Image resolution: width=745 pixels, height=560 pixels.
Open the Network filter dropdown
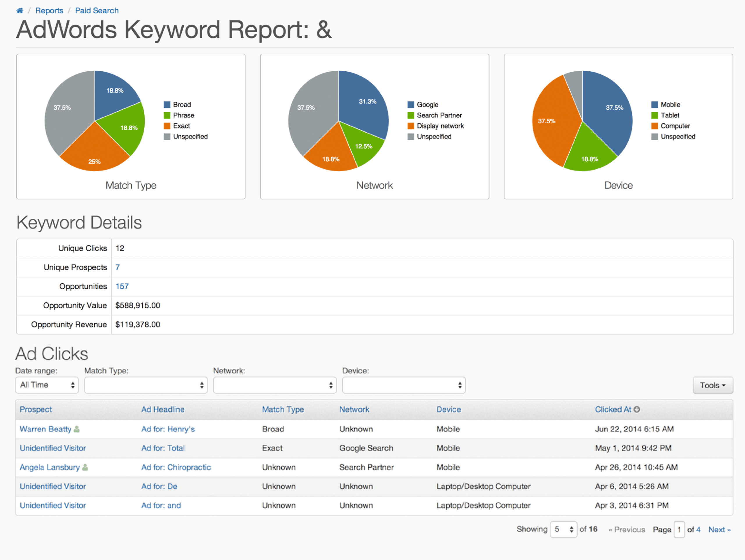[x=274, y=385]
